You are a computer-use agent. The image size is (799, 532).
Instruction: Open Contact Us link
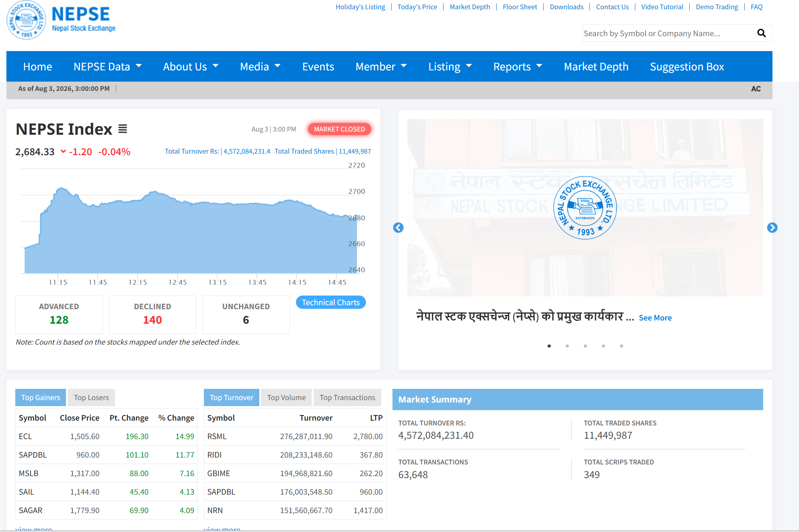coord(612,7)
